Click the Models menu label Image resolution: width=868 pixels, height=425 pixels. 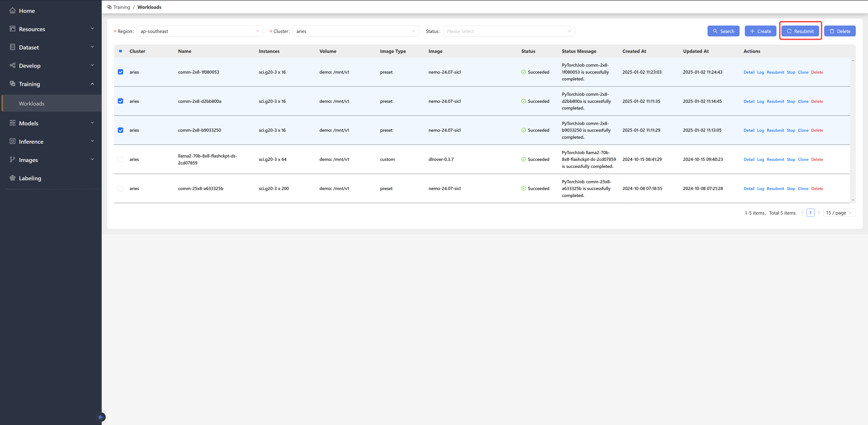[29, 123]
